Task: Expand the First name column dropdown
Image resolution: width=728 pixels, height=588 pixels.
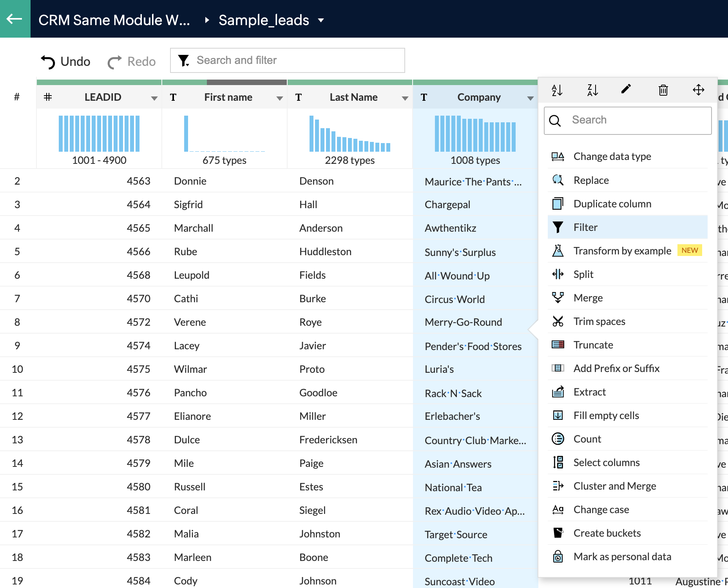Action: [x=280, y=98]
